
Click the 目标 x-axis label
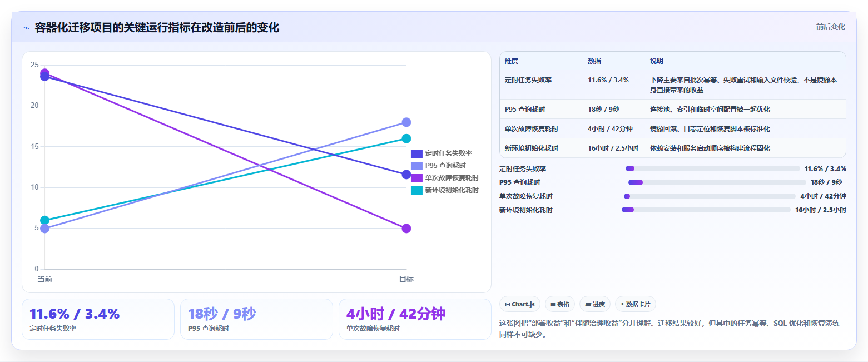[406, 279]
